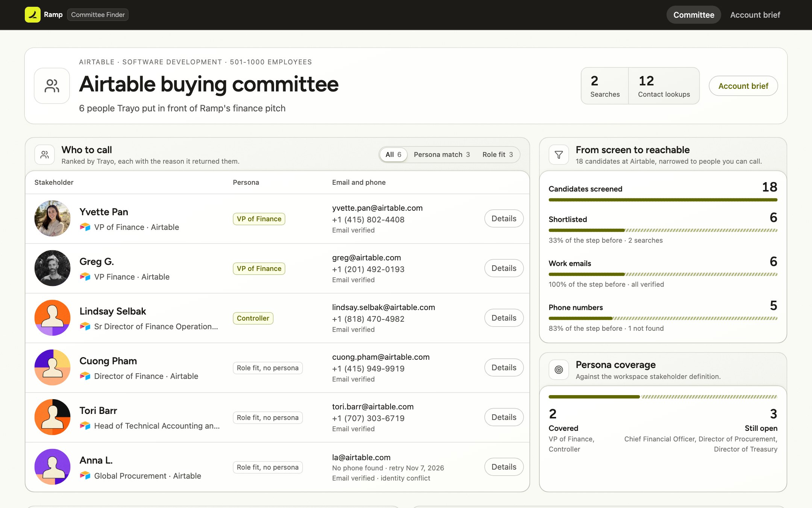This screenshot has height=508, width=812.
Task: Filter by Persona match 3
Action: click(x=442, y=155)
